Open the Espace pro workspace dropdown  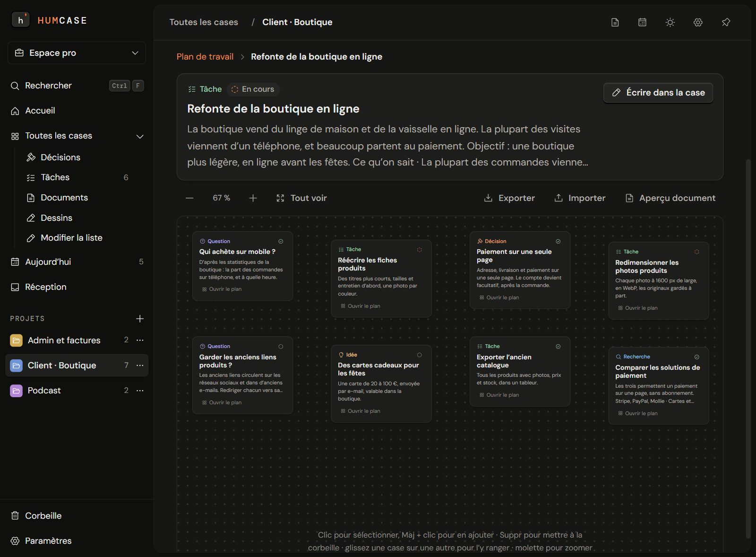(x=77, y=53)
